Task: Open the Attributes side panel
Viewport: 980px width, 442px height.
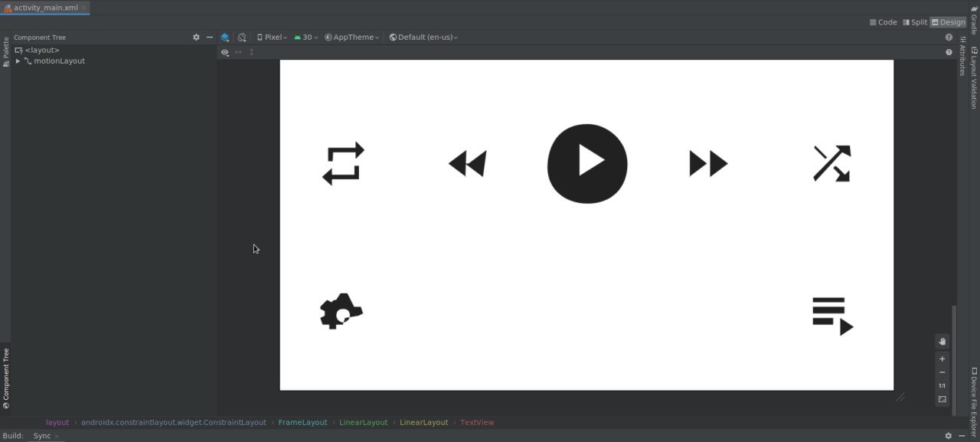Action: click(962, 56)
